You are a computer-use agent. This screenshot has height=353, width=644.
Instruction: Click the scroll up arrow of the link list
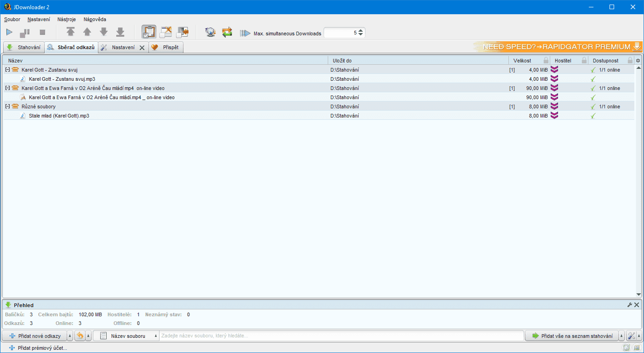point(638,68)
